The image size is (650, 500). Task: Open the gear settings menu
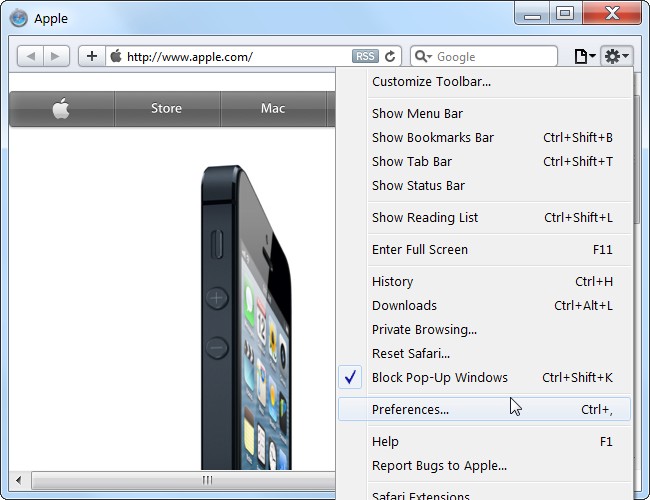[x=616, y=56]
